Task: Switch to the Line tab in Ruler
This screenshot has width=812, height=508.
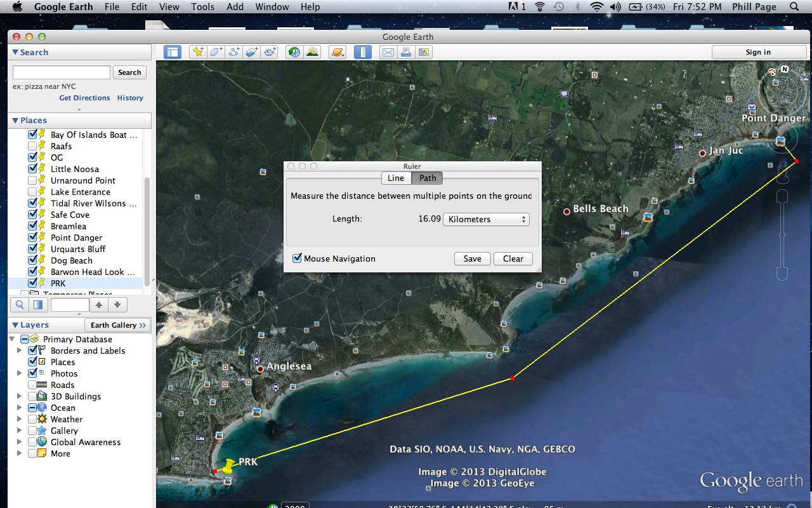Action: point(395,178)
